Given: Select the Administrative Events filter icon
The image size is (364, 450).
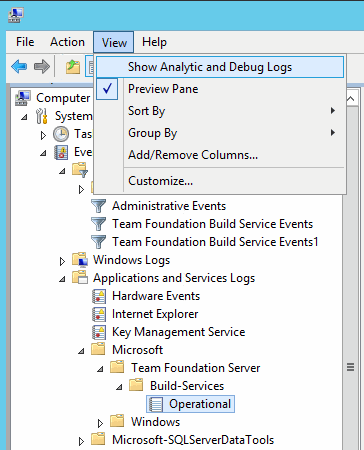Looking at the screenshot, I should coord(99,206).
